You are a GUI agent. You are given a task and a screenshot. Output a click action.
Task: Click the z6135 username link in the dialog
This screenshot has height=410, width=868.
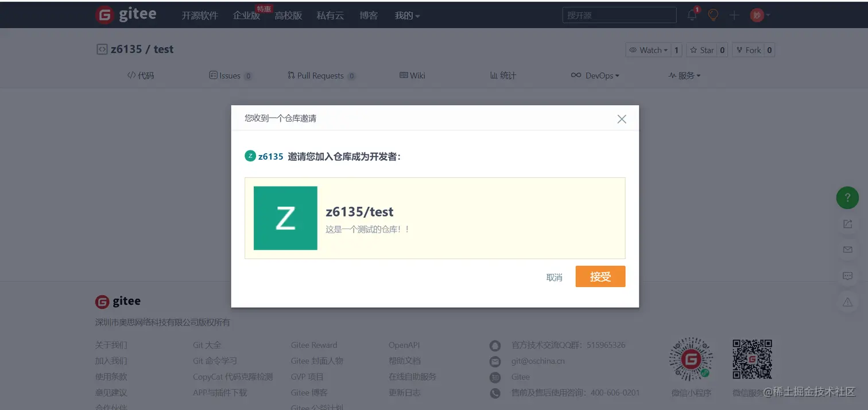(271, 156)
